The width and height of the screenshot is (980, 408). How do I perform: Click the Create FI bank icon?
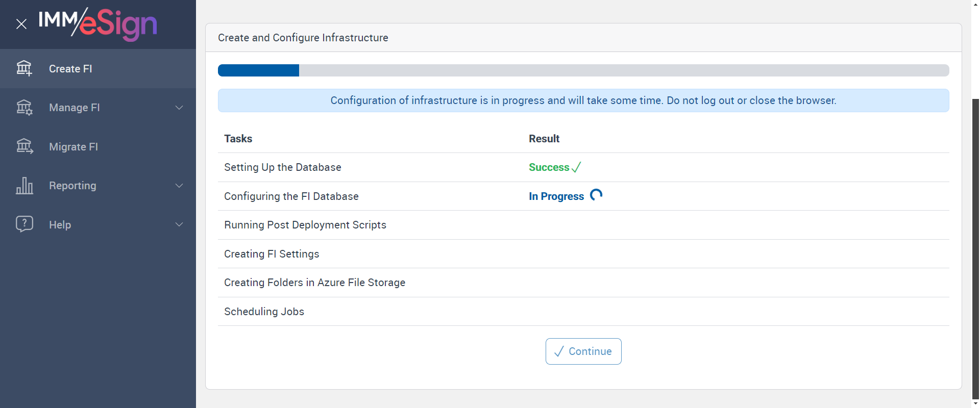pyautogui.click(x=24, y=68)
